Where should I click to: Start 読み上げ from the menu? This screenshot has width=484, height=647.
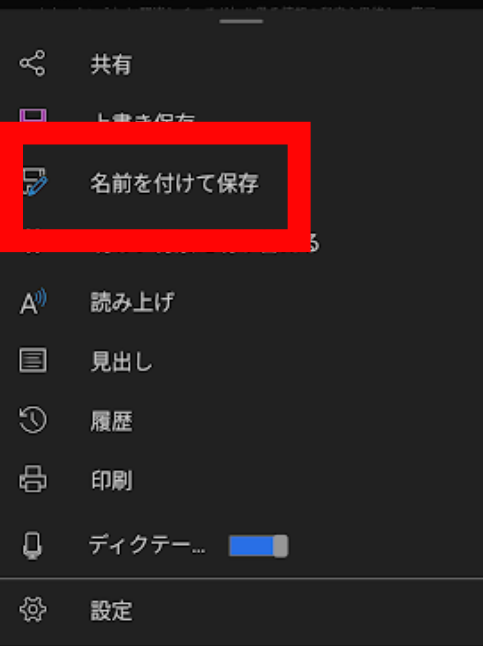[x=132, y=302]
